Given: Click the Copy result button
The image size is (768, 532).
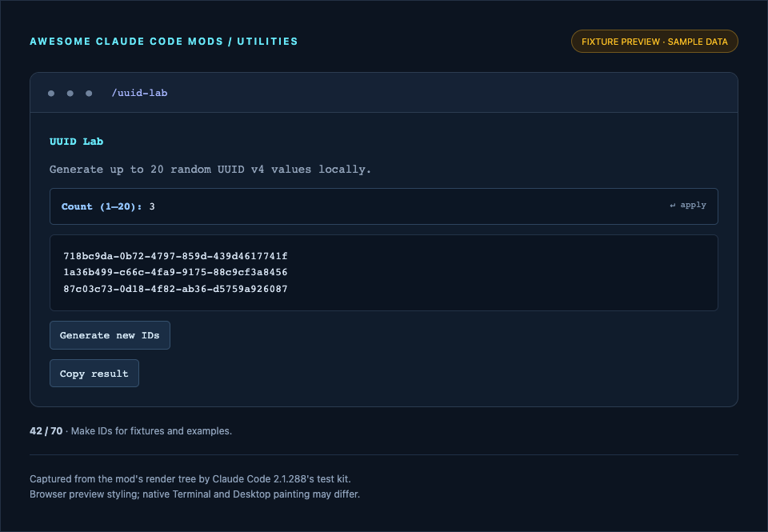Looking at the screenshot, I should click(94, 374).
